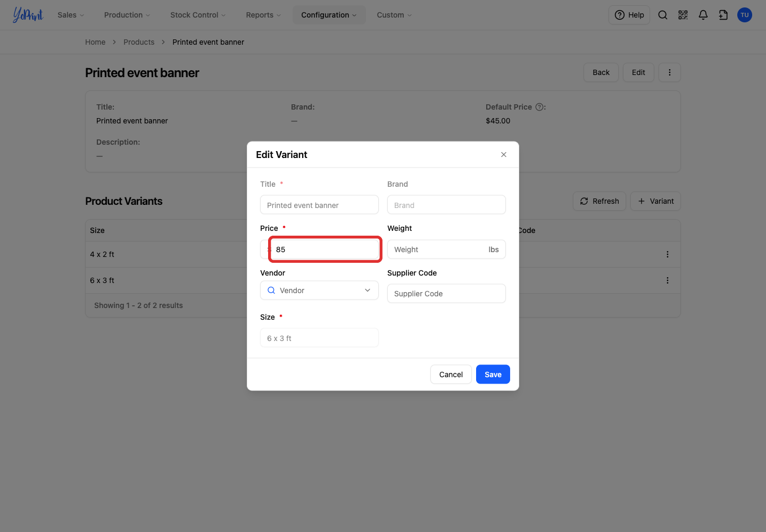This screenshot has width=766, height=532.
Task: Expand the Sales menu
Action: click(x=71, y=15)
